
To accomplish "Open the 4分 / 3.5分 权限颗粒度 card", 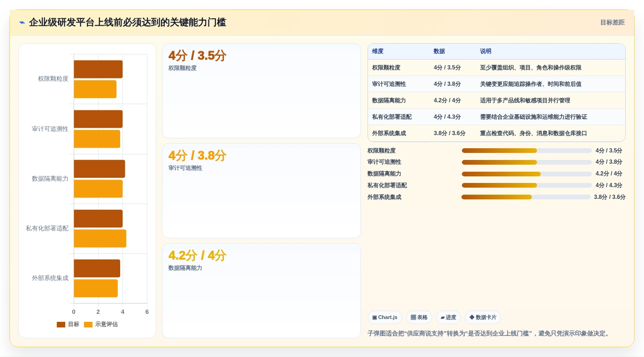I will click(x=261, y=91).
